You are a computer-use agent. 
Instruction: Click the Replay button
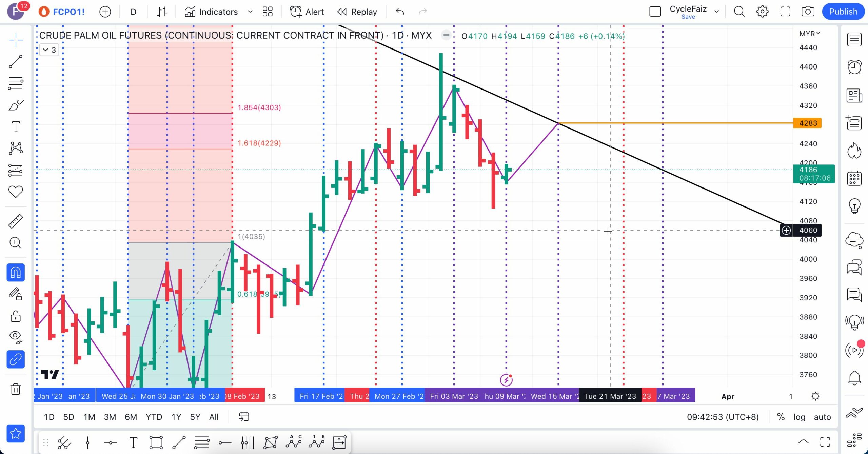click(357, 12)
